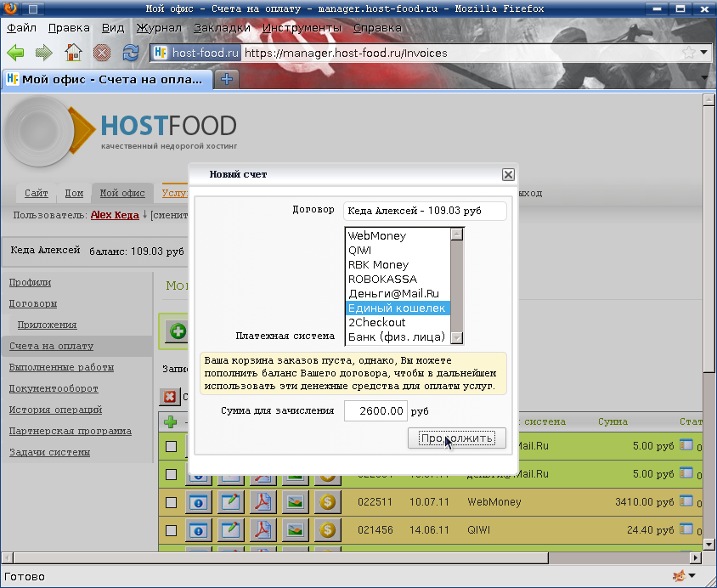Image resolution: width=717 pixels, height=588 pixels.
Task: Select Единый кошелек payment option
Action: click(398, 308)
